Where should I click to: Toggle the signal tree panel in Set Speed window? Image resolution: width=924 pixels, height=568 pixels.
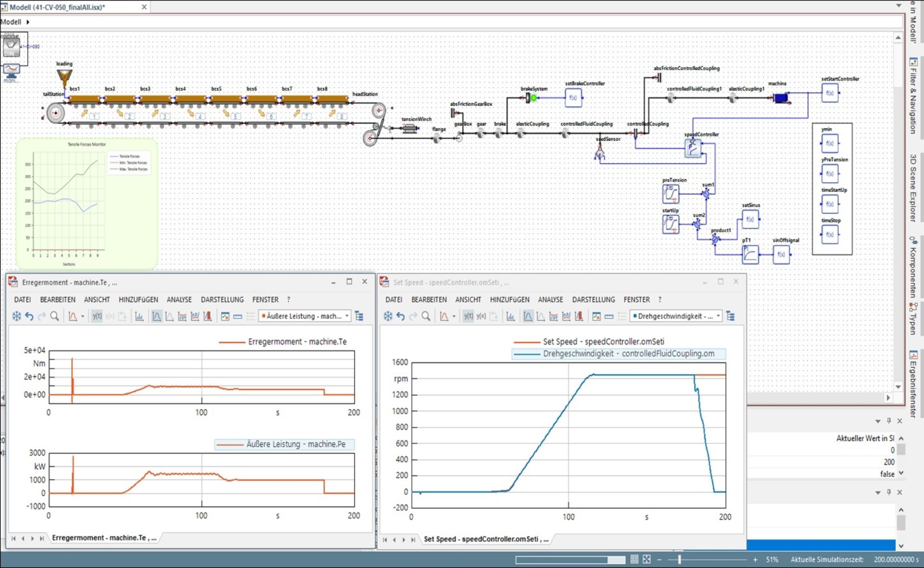point(731,316)
